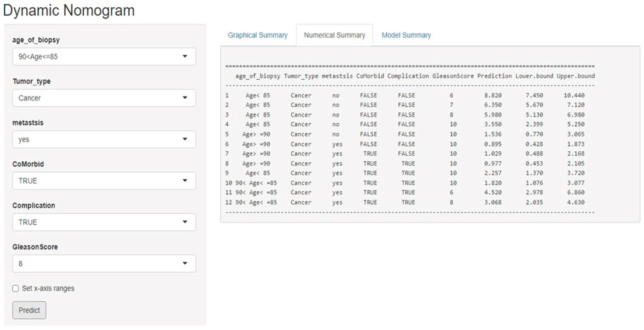Click row 1 prediction value 8.820

click(493, 95)
